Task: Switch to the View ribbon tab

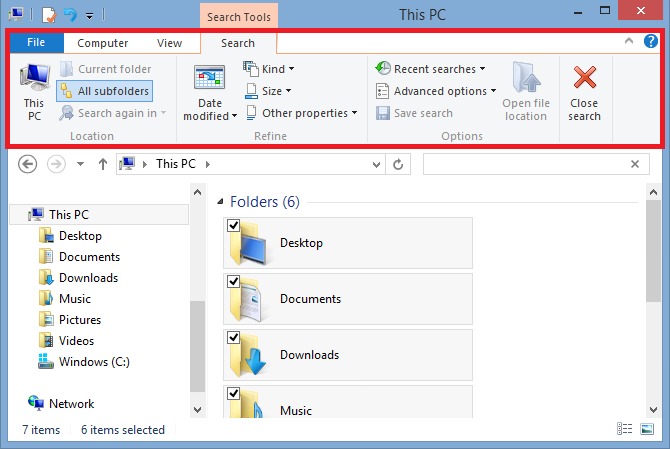Action: pos(169,43)
